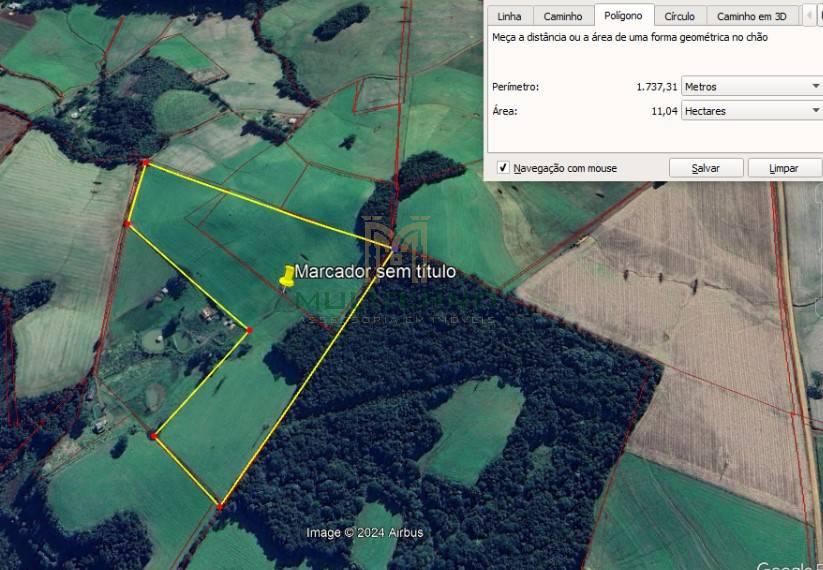The width and height of the screenshot is (823, 570).
Task: Click the westernmost red polygon vertex
Action: (127, 224)
